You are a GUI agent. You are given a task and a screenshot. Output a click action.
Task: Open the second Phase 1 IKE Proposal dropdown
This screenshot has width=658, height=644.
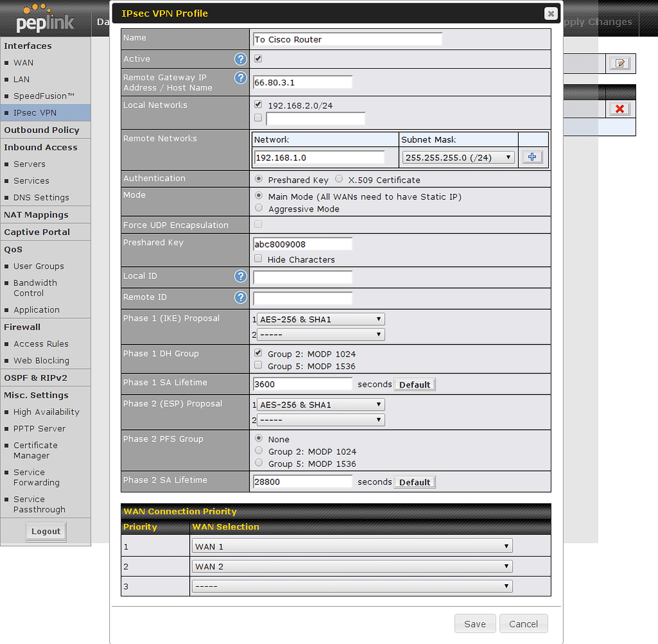click(x=321, y=334)
